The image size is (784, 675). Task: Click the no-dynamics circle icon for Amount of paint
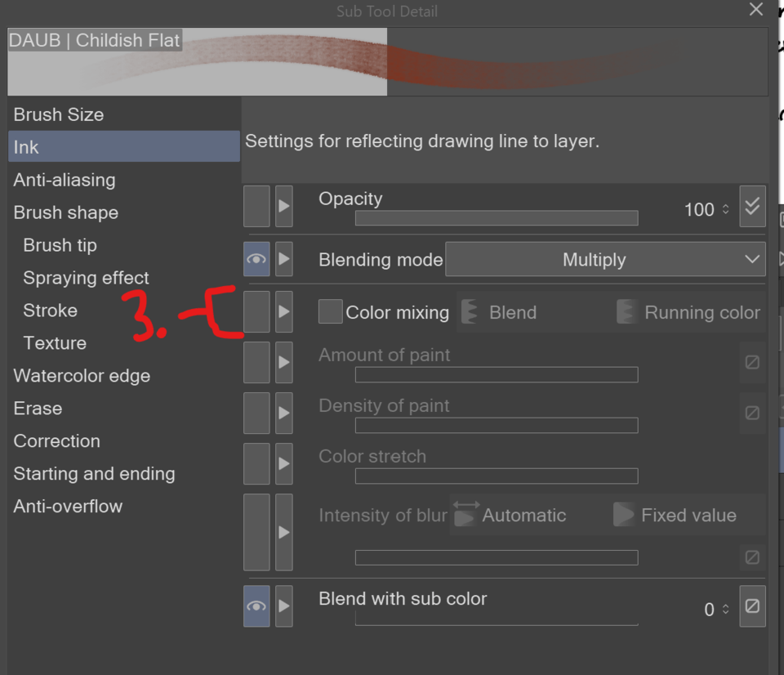[x=752, y=363]
